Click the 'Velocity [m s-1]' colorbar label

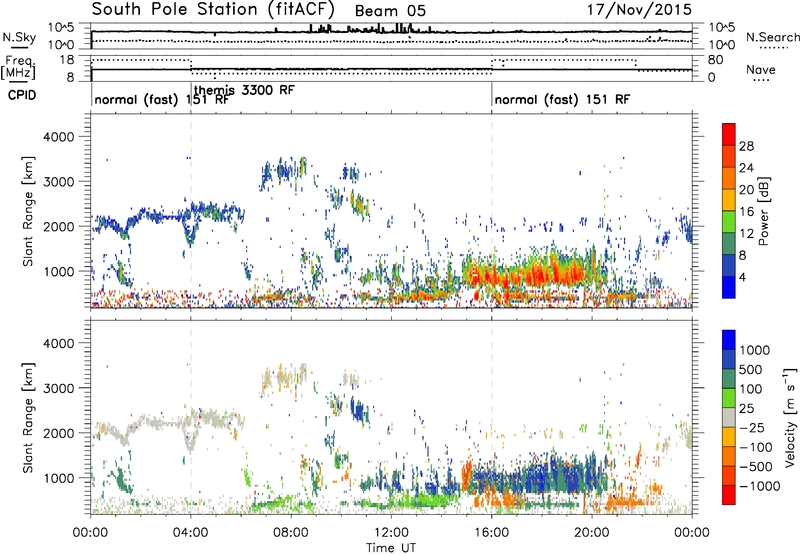pos(790,417)
